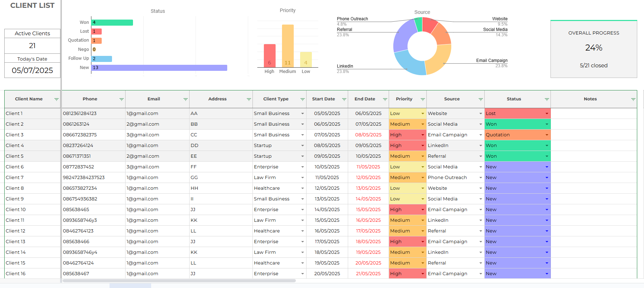Expand Client 7's Phone Outreach source dropdown
The height and width of the screenshot is (288, 644).
click(480, 178)
